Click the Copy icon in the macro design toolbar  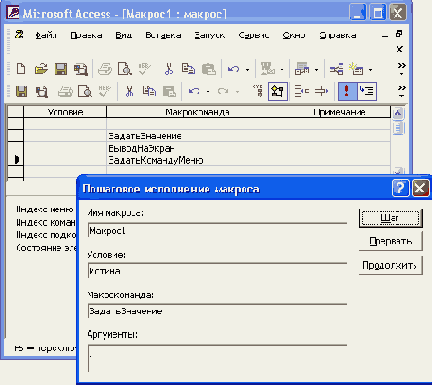click(149, 91)
